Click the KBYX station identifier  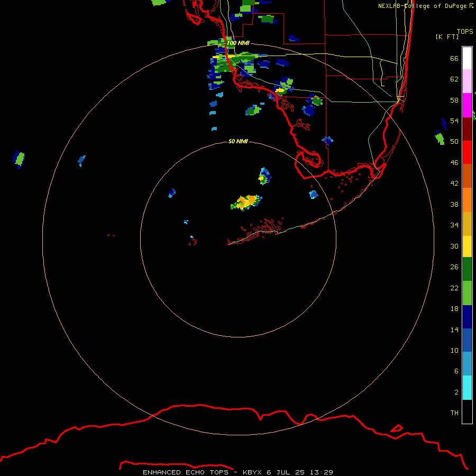tap(252, 472)
